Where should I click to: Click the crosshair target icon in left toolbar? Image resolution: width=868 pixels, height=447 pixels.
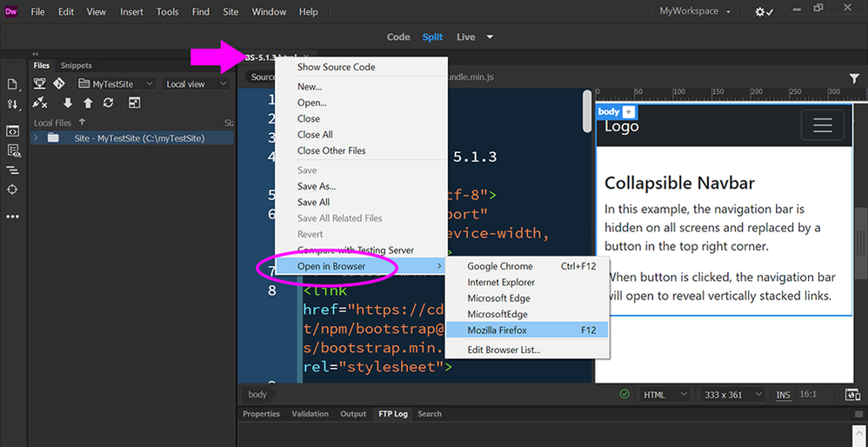12,190
